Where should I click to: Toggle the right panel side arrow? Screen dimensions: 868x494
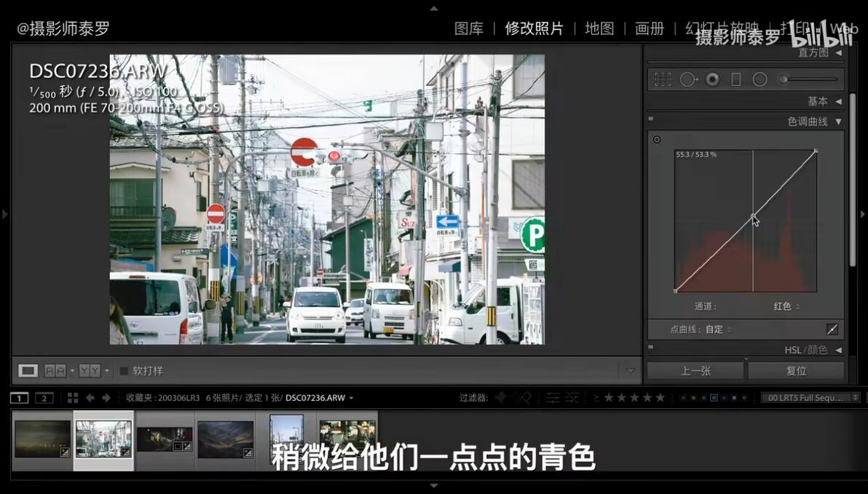click(863, 213)
